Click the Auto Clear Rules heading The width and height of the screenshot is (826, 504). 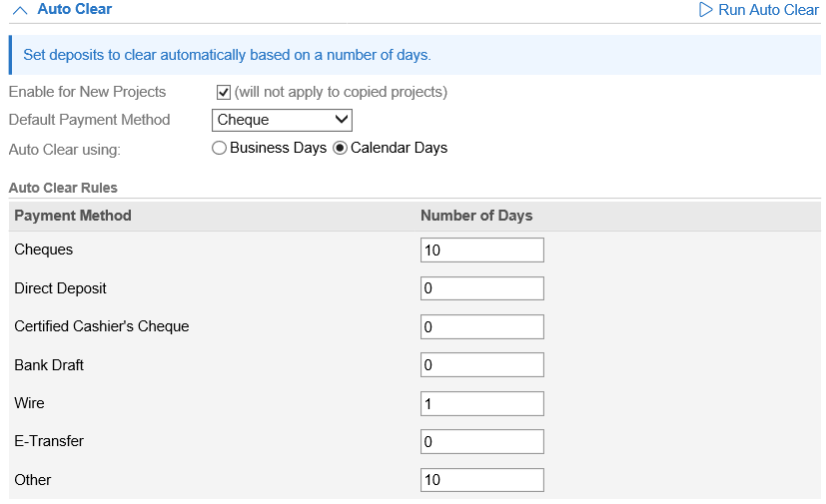tap(63, 188)
